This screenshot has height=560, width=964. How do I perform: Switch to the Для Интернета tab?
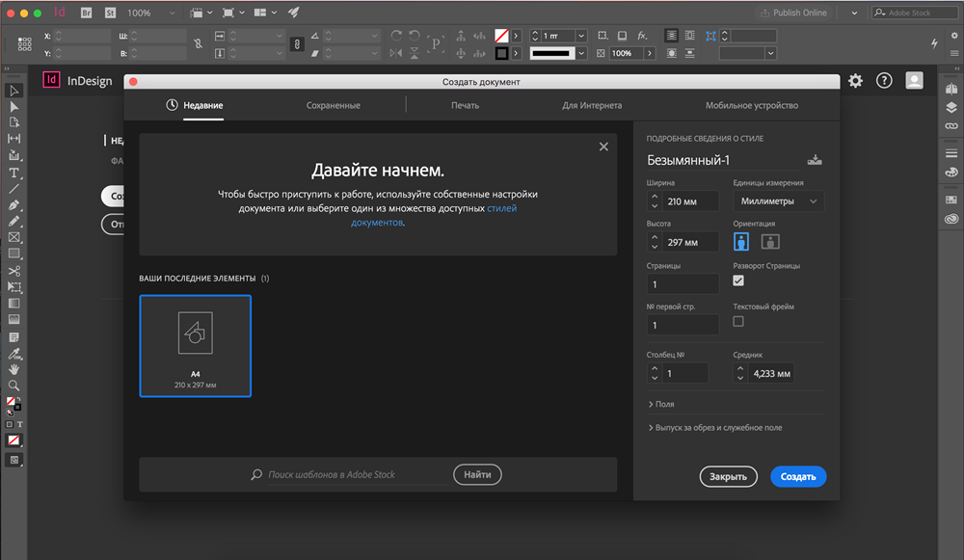[x=592, y=105]
